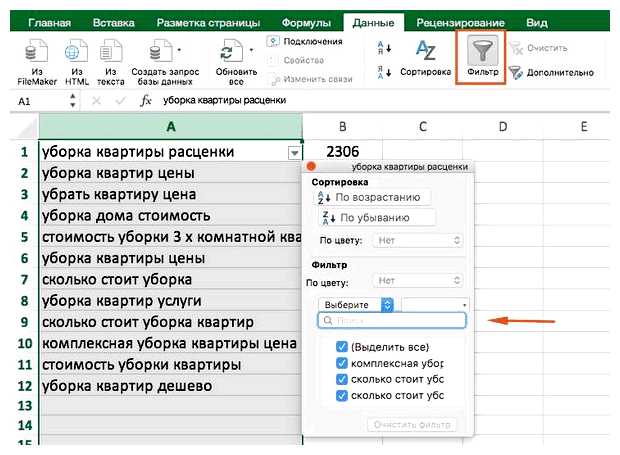Click the Name Box stepper arrows
Screen dimensions: 620x455
(73, 101)
